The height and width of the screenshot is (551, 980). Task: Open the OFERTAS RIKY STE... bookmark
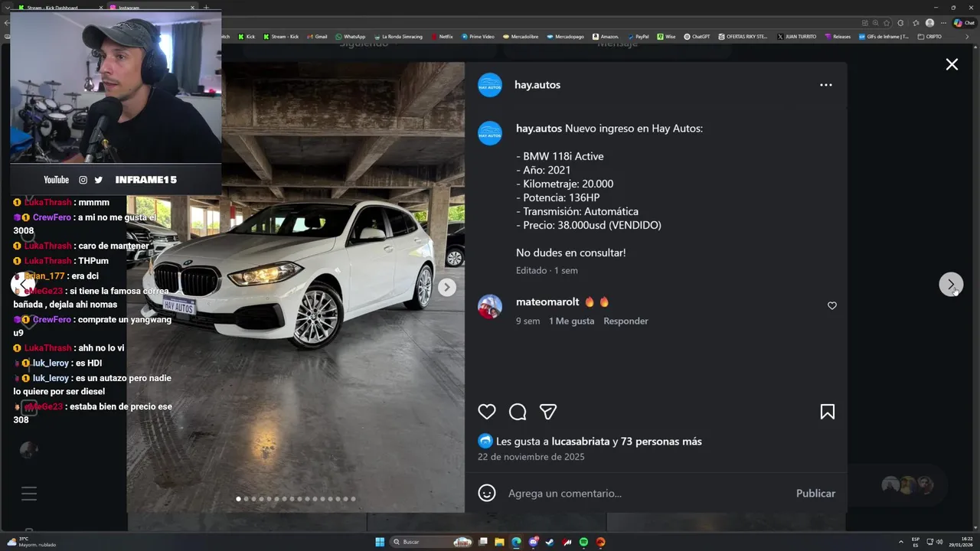pos(743,36)
